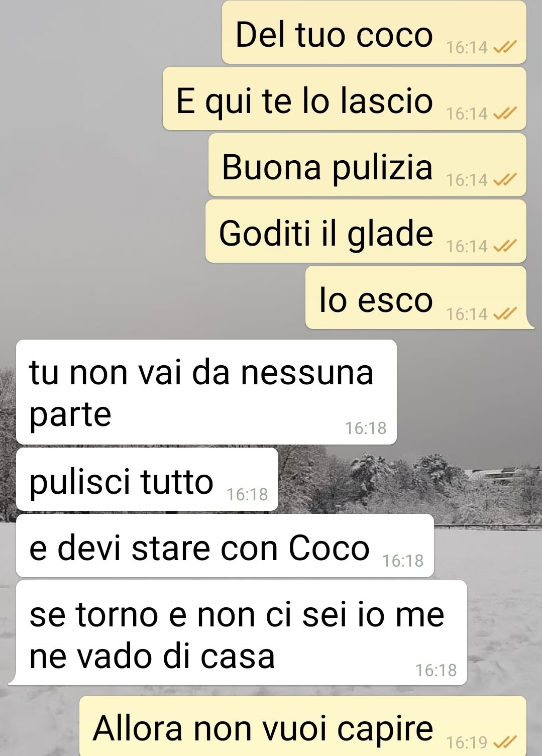Tap the 16:18 timestamp on 'e devi stare con Coco'
Viewport: 542px width, 756px height.
point(403,561)
